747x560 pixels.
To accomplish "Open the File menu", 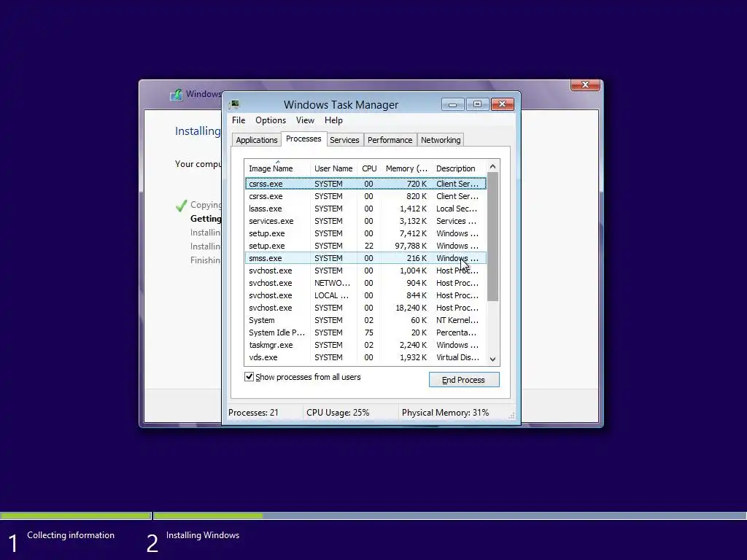I will pos(239,120).
